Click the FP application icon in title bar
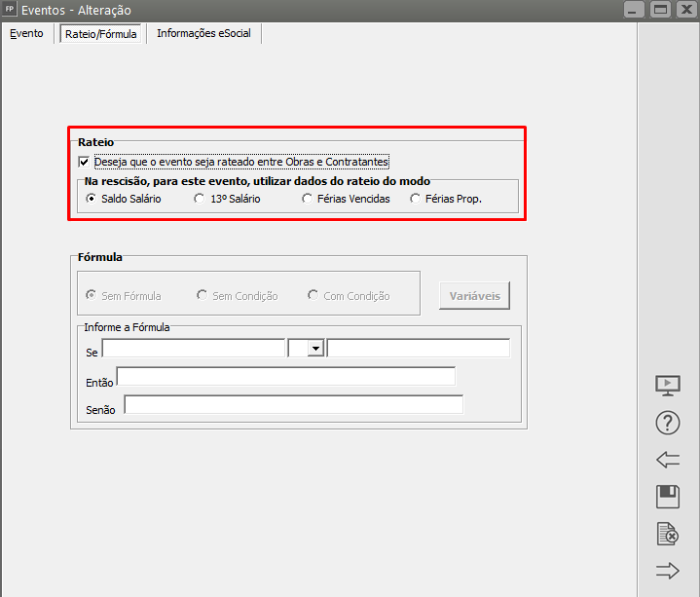The height and width of the screenshot is (597, 700). 11,10
